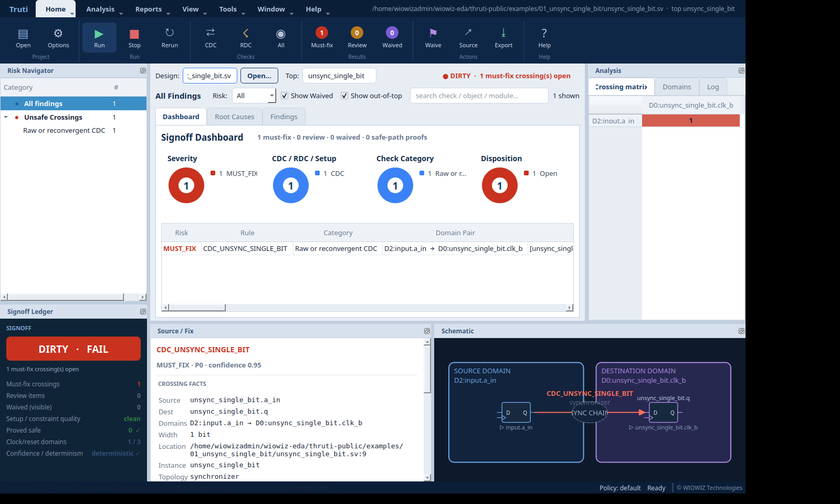Select the All findings category row
Viewport: 840px width, 504px height.
(73, 103)
